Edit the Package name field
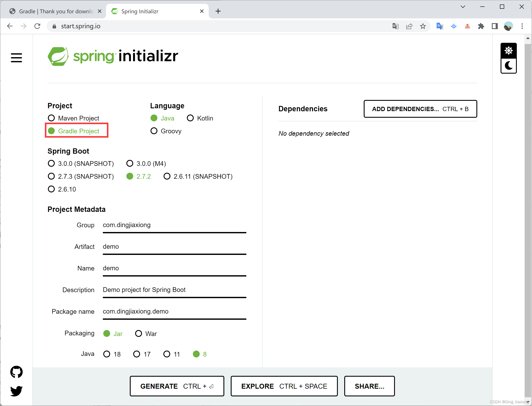This screenshot has height=406, width=532. (174, 312)
